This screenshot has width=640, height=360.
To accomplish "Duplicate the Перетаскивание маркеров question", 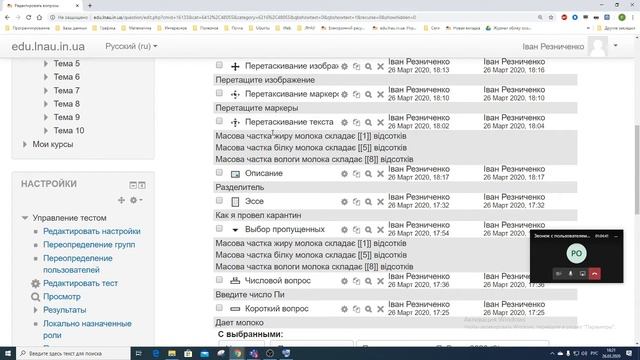I will coord(356,94).
